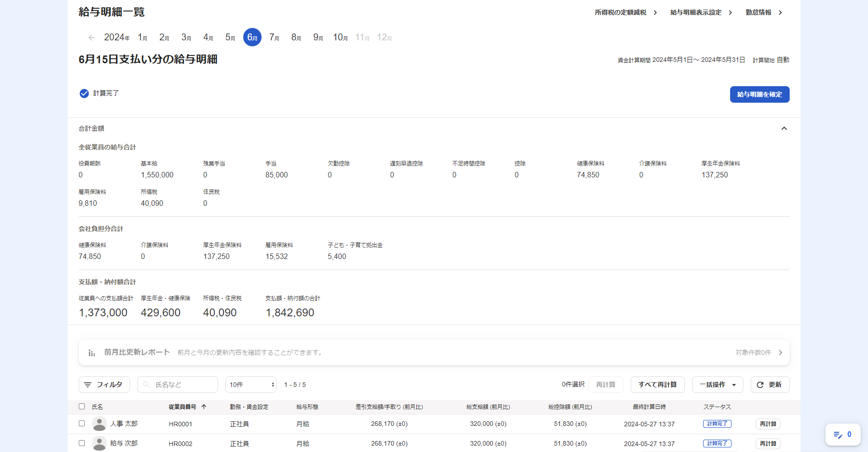Select the checkbox on 人事 太郎's row
Image resolution: width=868 pixels, height=452 pixels.
(x=82, y=424)
